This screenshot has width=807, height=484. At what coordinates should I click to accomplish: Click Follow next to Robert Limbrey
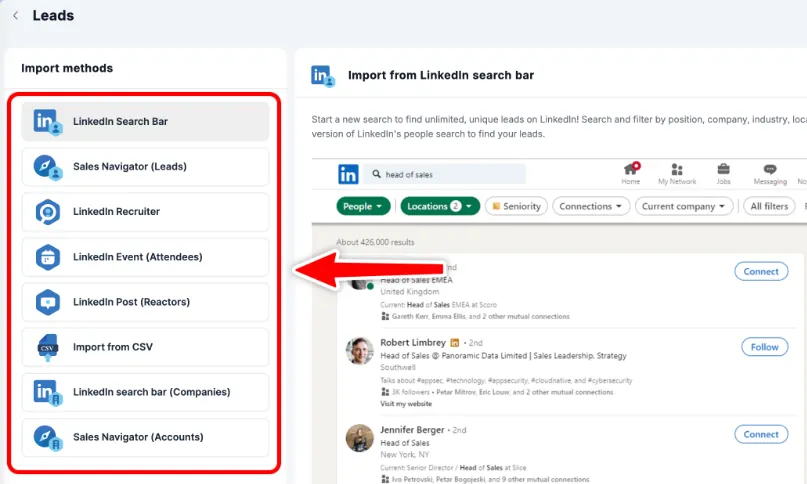point(764,347)
